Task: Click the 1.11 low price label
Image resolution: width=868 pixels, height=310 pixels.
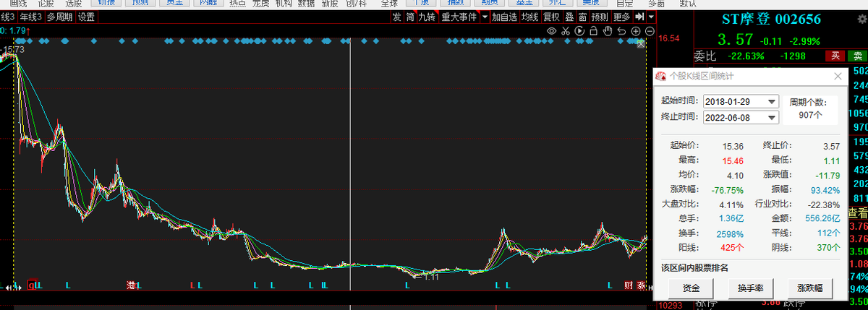Action: point(432,277)
